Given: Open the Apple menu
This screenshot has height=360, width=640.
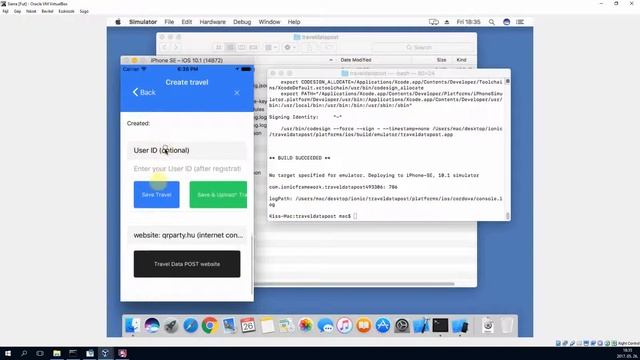Looking at the screenshot, I should click(x=118, y=22).
